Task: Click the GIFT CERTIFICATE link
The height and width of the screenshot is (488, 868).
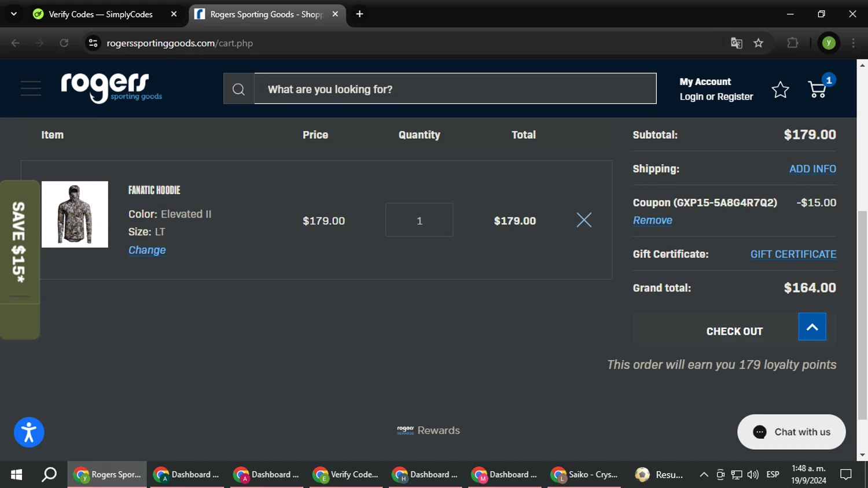Action: 793,254
